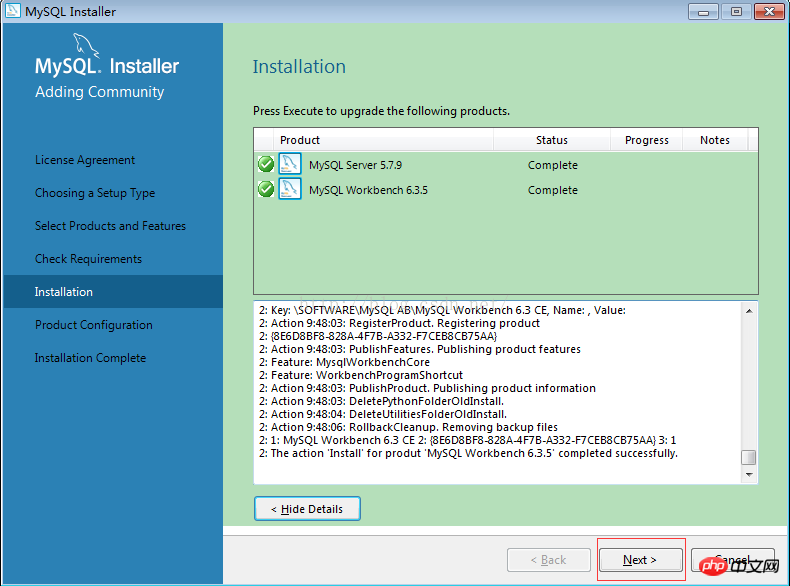Click Complete status of MySQL Workbench 6.3.5
The image size is (790, 586).
point(553,190)
